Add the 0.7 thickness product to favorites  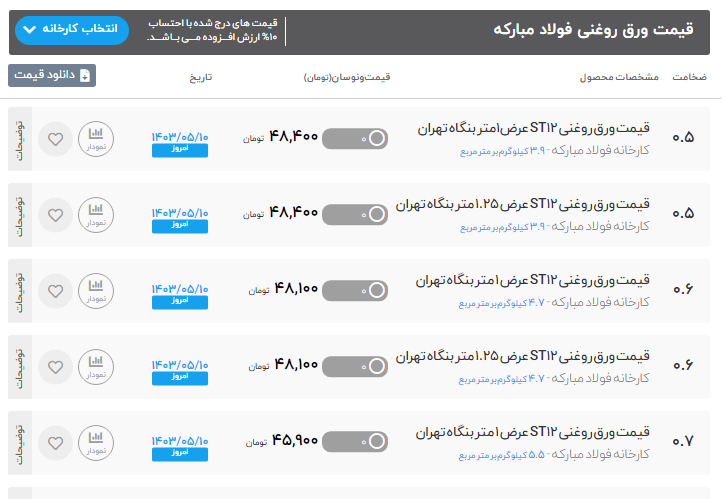55,443
